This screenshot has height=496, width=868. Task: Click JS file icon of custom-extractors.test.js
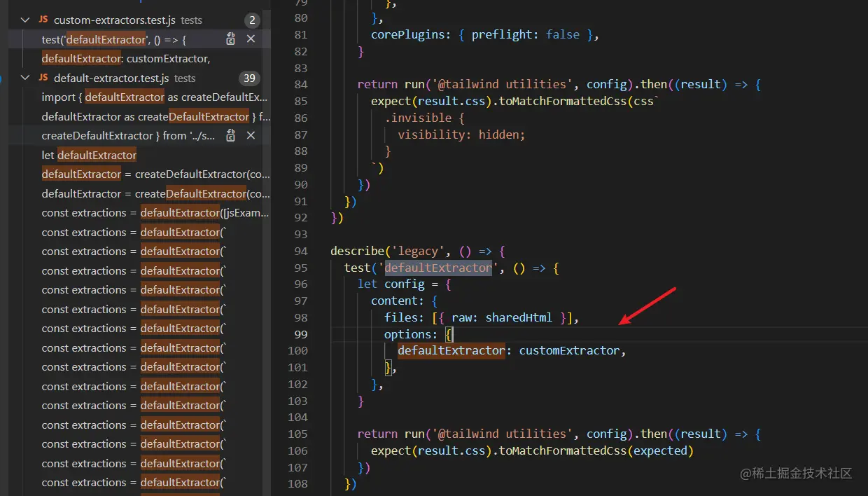click(x=43, y=20)
